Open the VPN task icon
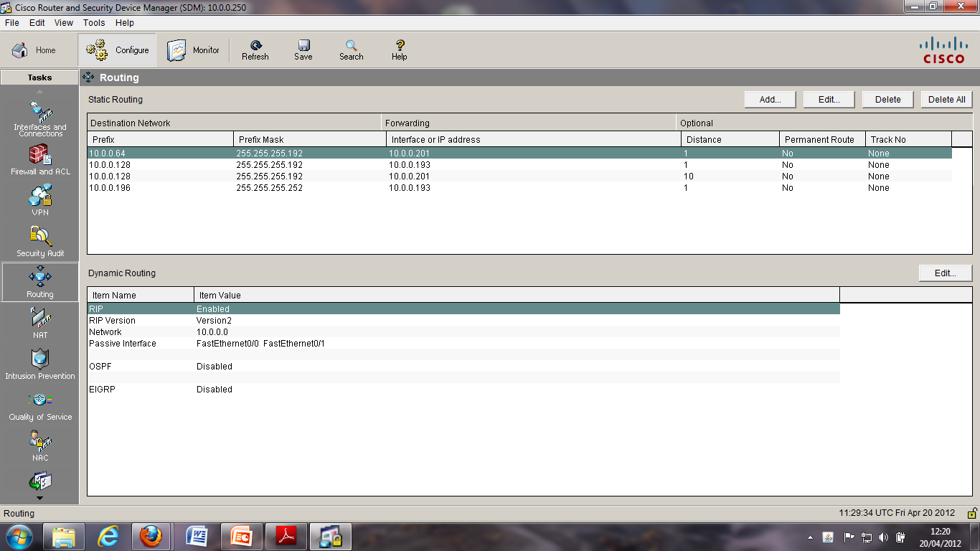This screenshot has width=980, height=551. click(x=40, y=200)
